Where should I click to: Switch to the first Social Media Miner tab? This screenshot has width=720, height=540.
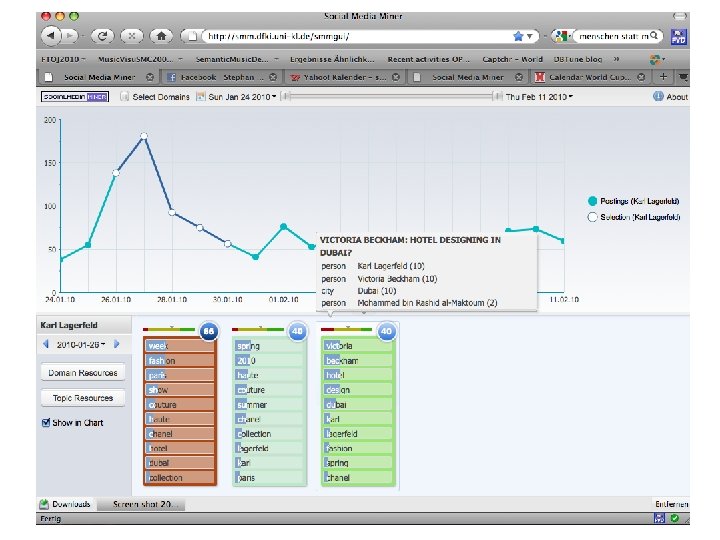click(x=99, y=77)
